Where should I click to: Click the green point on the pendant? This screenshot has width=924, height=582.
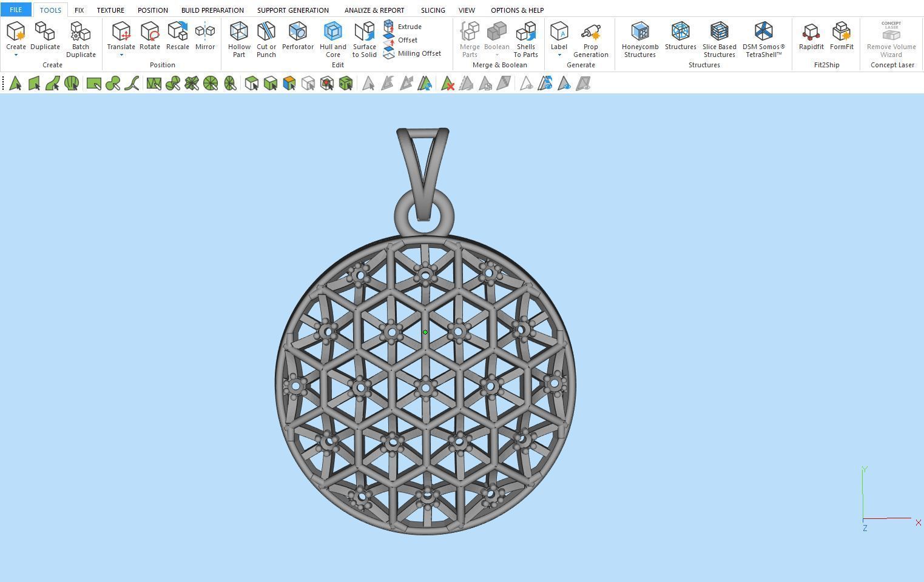[x=425, y=332]
